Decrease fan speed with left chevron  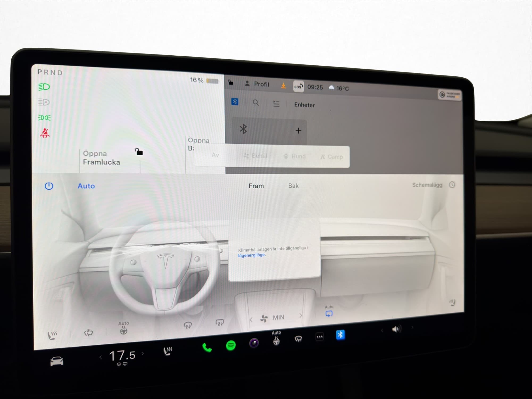click(x=251, y=319)
